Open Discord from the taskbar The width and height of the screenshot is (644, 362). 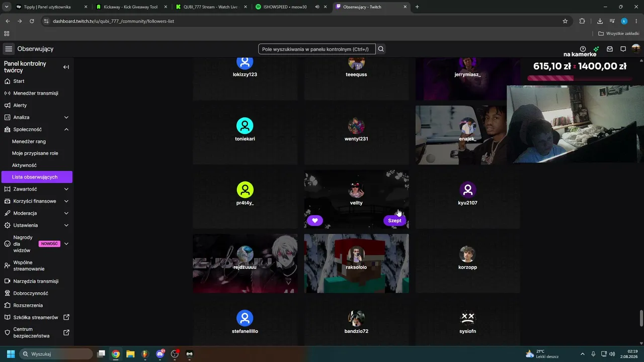pyautogui.click(x=160, y=354)
